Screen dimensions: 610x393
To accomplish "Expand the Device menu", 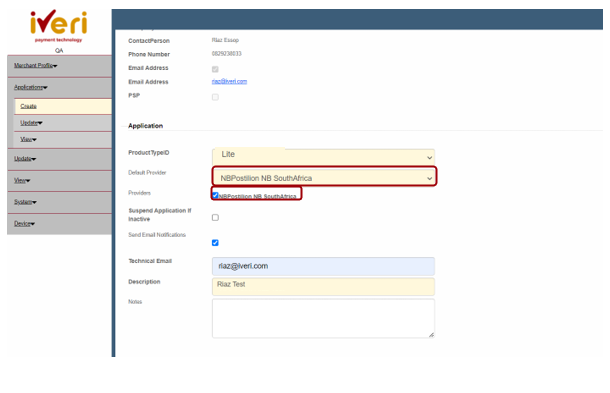I will click(x=25, y=224).
